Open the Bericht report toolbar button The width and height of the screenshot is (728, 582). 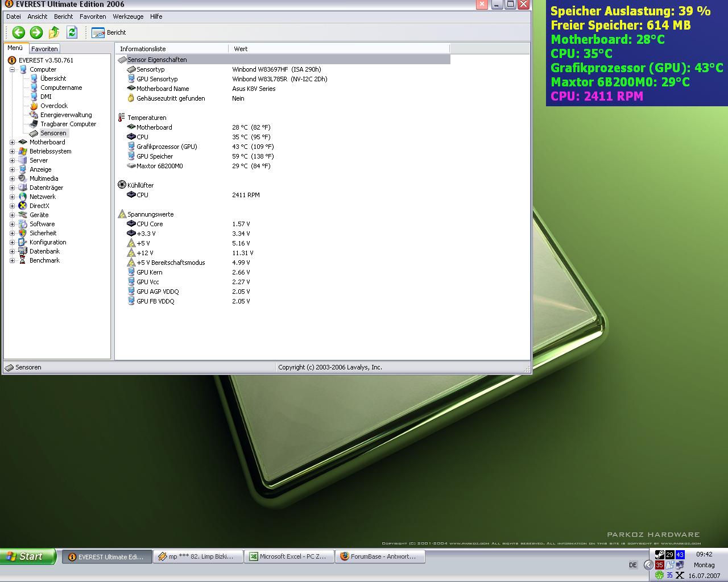pyautogui.click(x=109, y=32)
